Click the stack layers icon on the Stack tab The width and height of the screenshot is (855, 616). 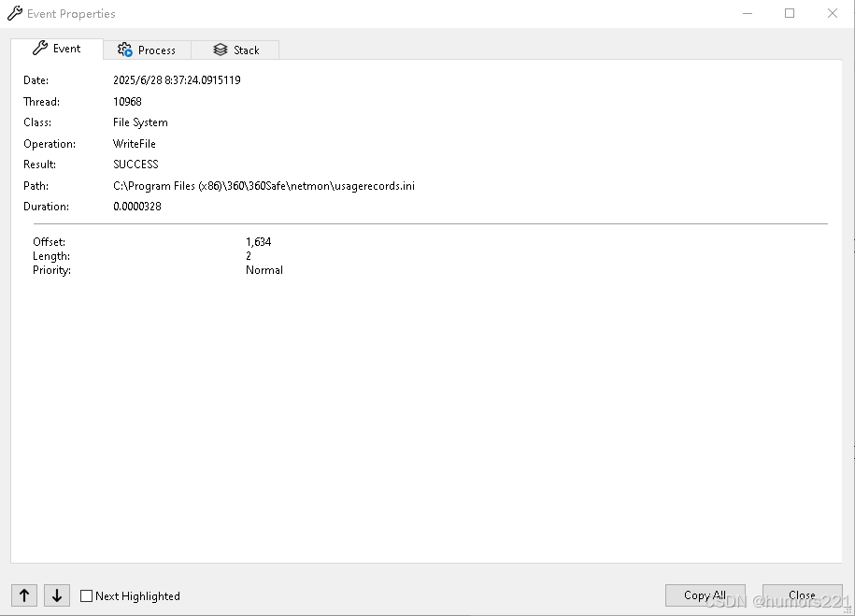[219, 50]
